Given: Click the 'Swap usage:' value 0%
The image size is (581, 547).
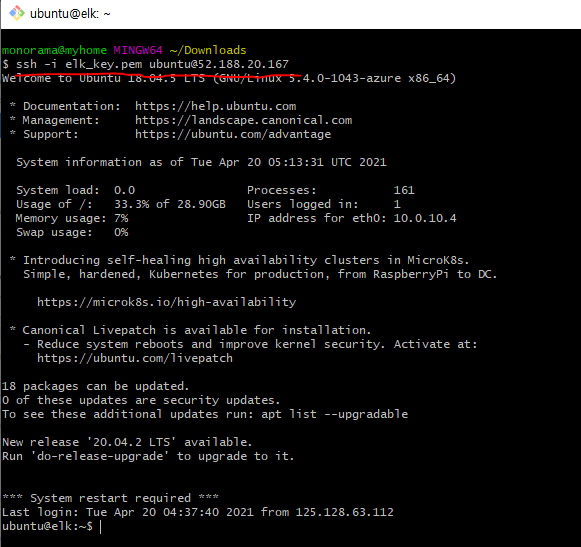Looking at the screenshot, I should 121,232.
